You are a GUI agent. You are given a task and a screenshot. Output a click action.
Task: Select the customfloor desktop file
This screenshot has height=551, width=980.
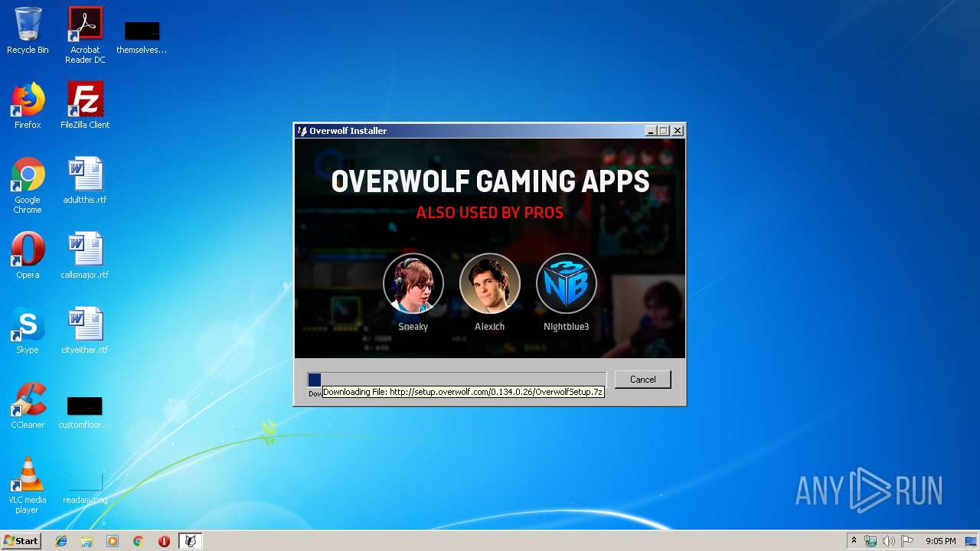coord(84,412)
